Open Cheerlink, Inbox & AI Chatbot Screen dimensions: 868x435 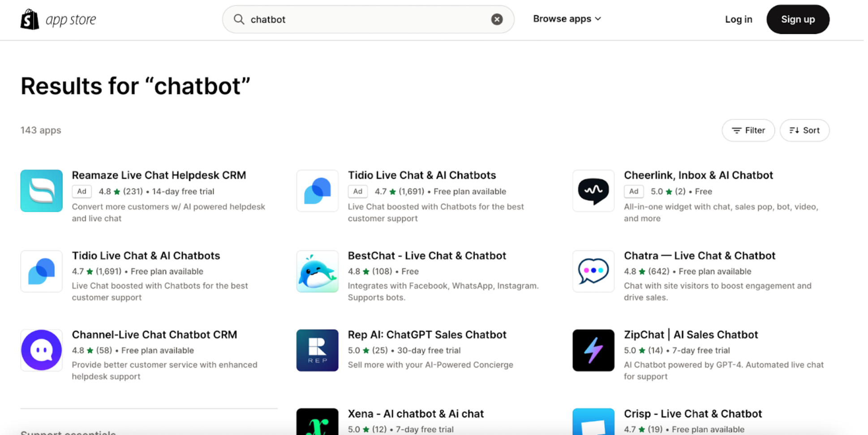tap(698, 175)
